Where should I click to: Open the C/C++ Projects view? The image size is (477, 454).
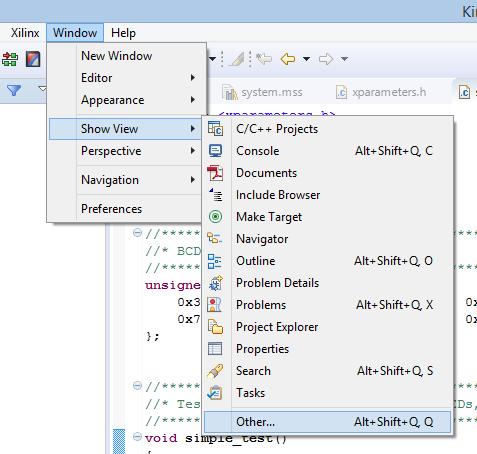(x=327, y=129)
